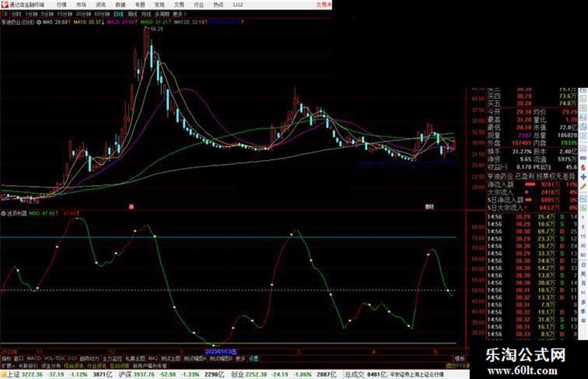Click the highlighted 2023/01/13 date marker
The height and width of the screenshot is (379, 588).
221,352
